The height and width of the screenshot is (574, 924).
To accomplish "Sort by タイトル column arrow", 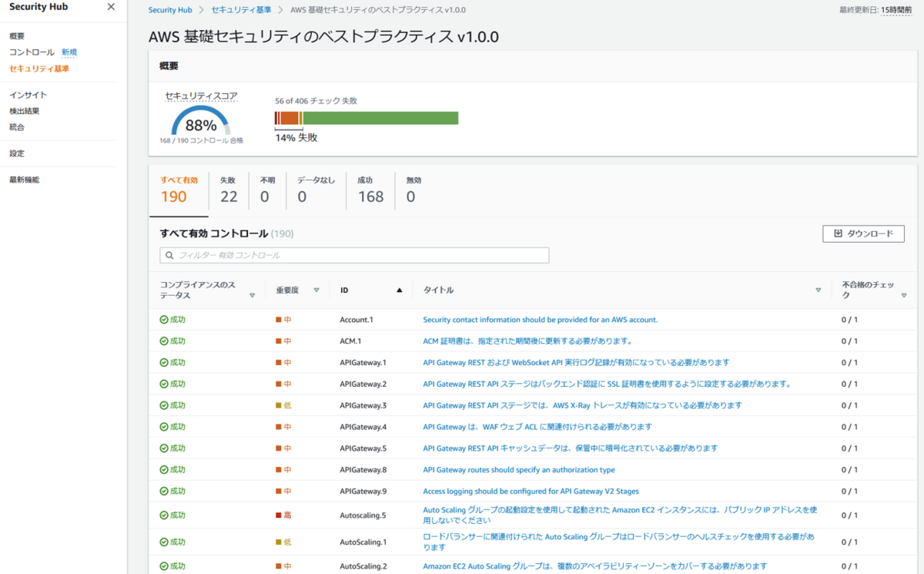I will (x=818, y=290).
